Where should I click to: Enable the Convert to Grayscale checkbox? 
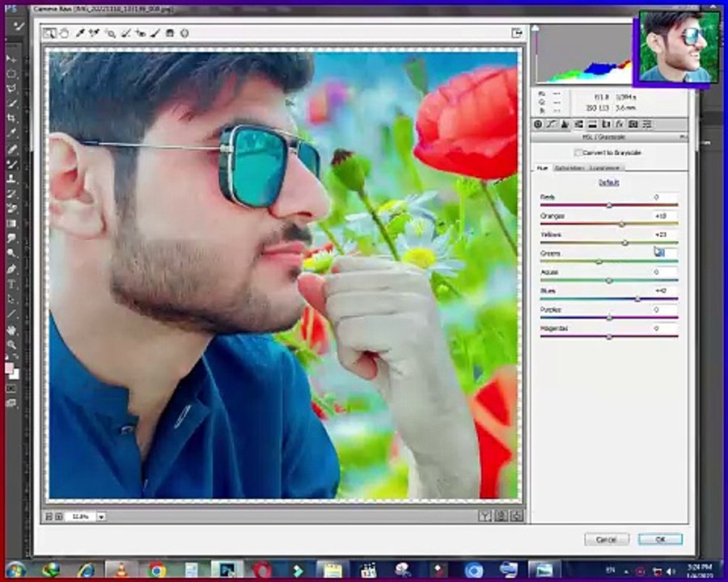click(x=578, y=153)
